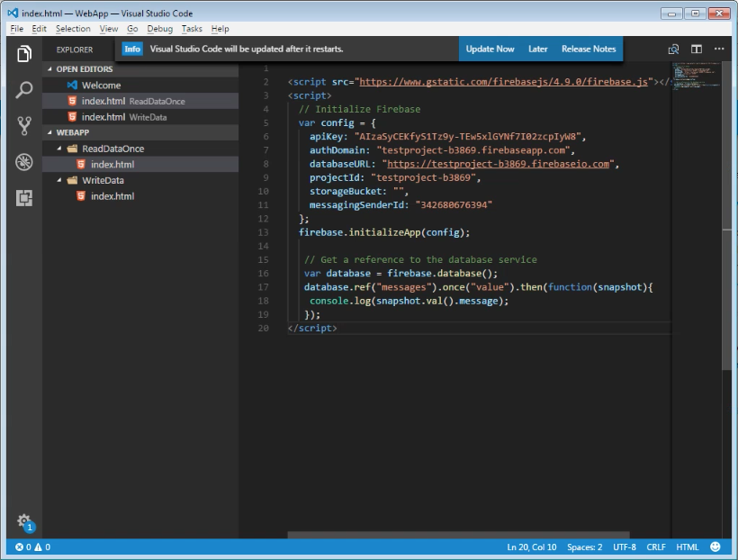The image size is (738, 560).
Task: Change language mode via HTML status item
Action: [x=688, y=546]
